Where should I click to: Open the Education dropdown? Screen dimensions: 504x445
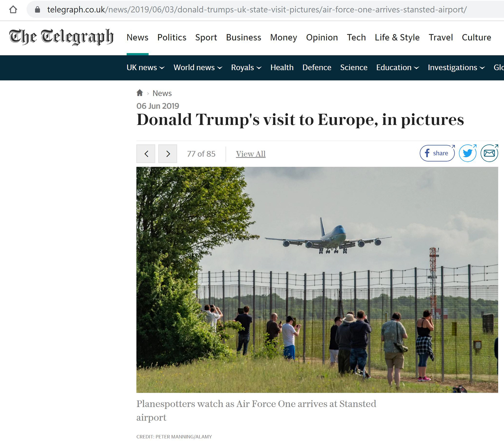[x=397, y=67]
